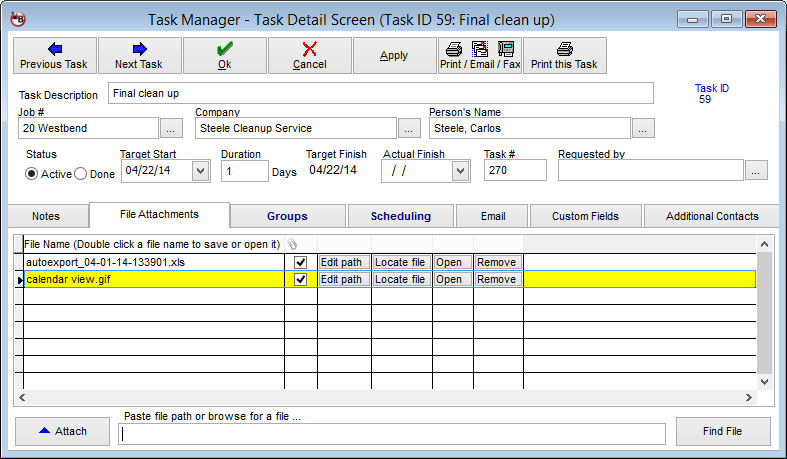The height and width of the screenshot is (459, 787).
Task: Select the Active status radio button
Action: (x=32, y=173)
